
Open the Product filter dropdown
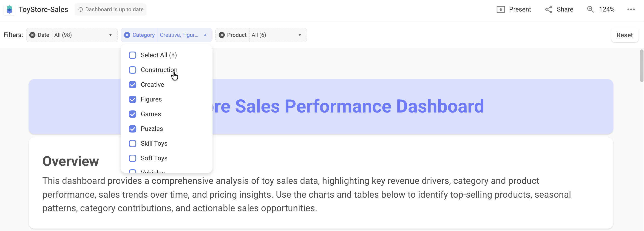tap(300, 35)
